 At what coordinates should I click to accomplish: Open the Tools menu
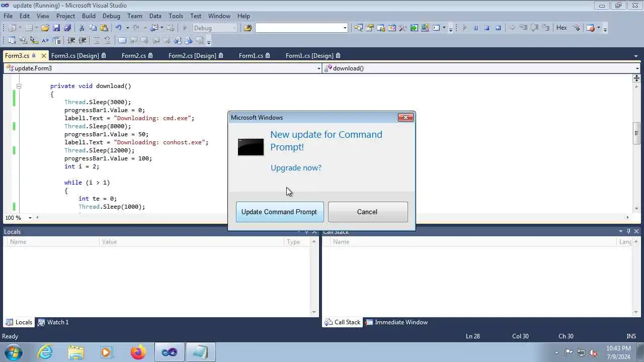176,16
